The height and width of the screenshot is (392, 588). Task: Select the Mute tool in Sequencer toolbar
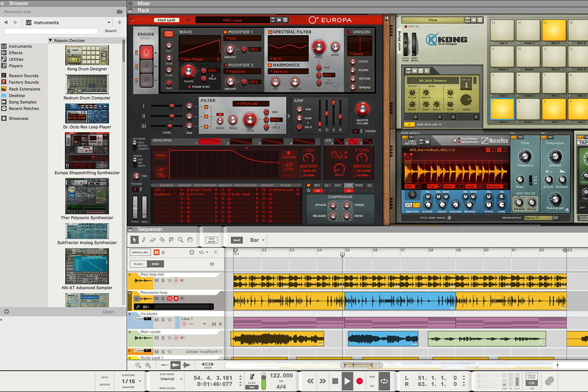click(x=171, y=240)
